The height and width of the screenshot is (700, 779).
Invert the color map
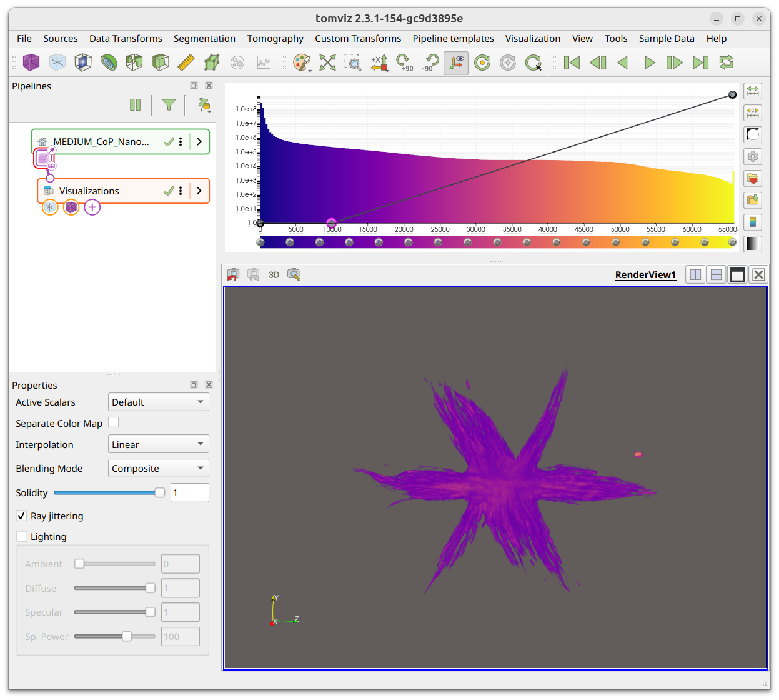tap(753, 134)
